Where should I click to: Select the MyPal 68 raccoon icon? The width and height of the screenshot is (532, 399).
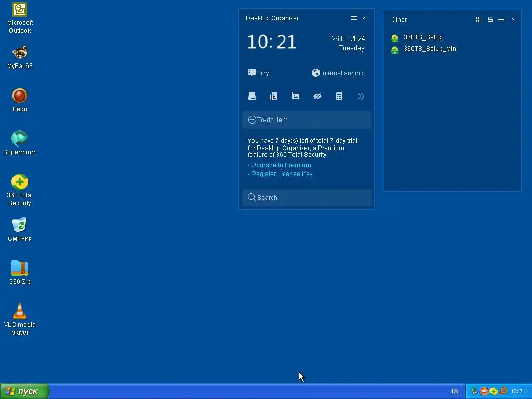click(x=20, y=57)
